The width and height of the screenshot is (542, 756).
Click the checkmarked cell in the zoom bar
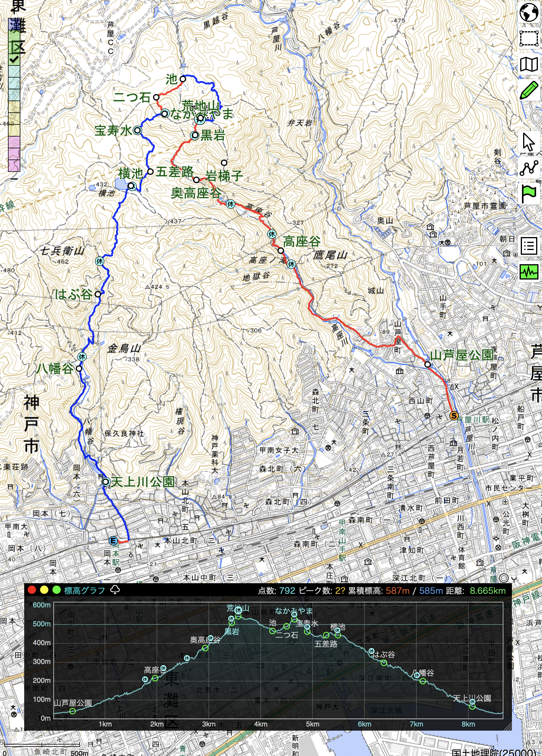tap(14, 60)
